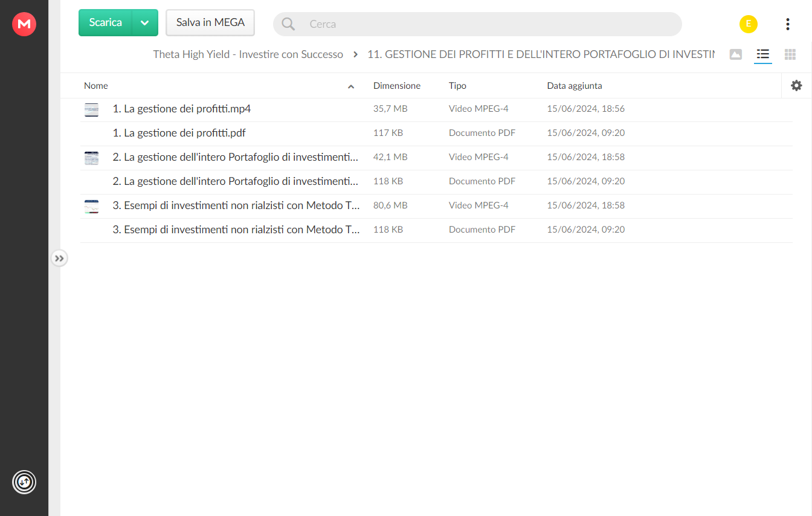Image resolution: width=812 pixels, height=516 pixels.
Task: Click the yellow E account avatar
Action: 748,24
